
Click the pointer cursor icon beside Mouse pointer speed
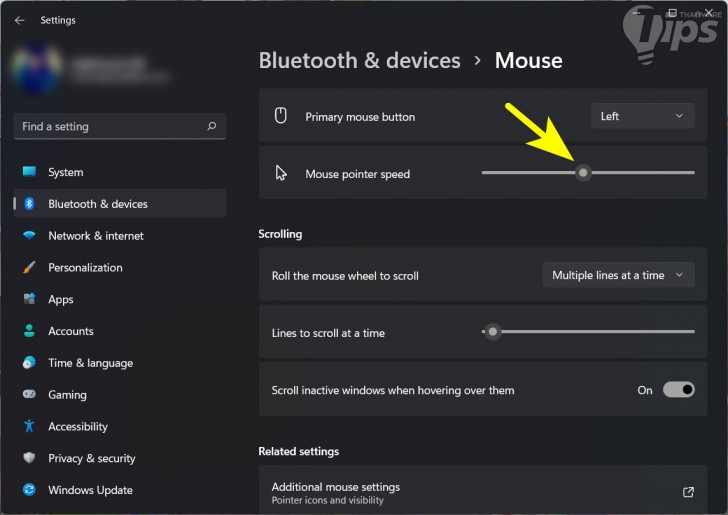point(281,173)
